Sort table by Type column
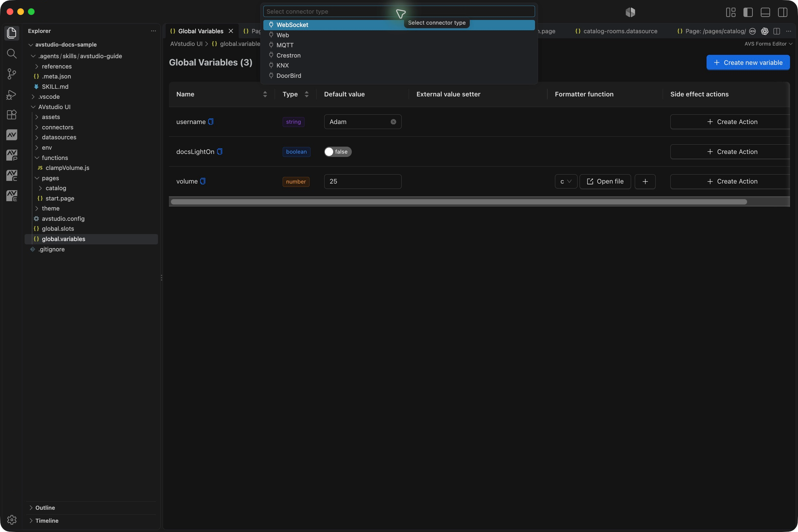Screen dimensions: 798x532 point(306,94)
